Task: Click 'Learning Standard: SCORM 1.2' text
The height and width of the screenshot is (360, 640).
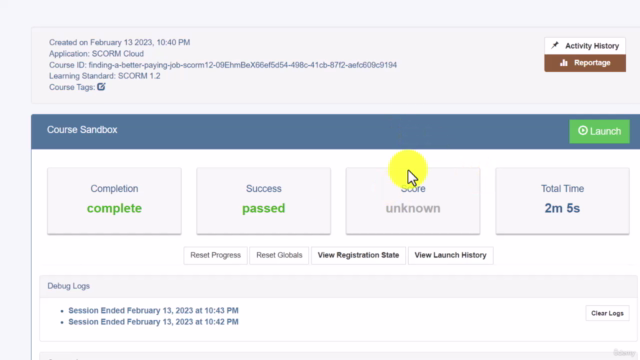Action: pos(104,76)
